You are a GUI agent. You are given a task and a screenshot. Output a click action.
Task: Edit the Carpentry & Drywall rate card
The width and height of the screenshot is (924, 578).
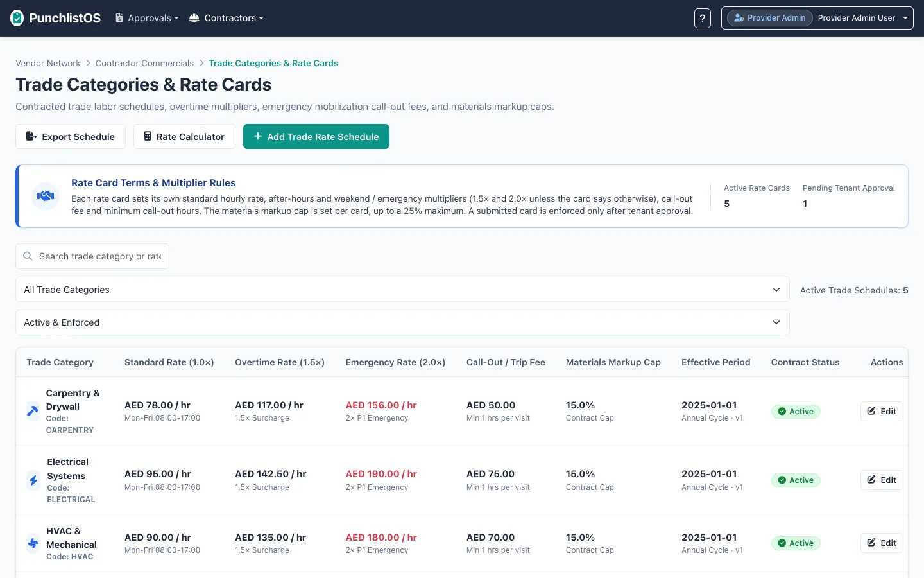click(882, 411)
